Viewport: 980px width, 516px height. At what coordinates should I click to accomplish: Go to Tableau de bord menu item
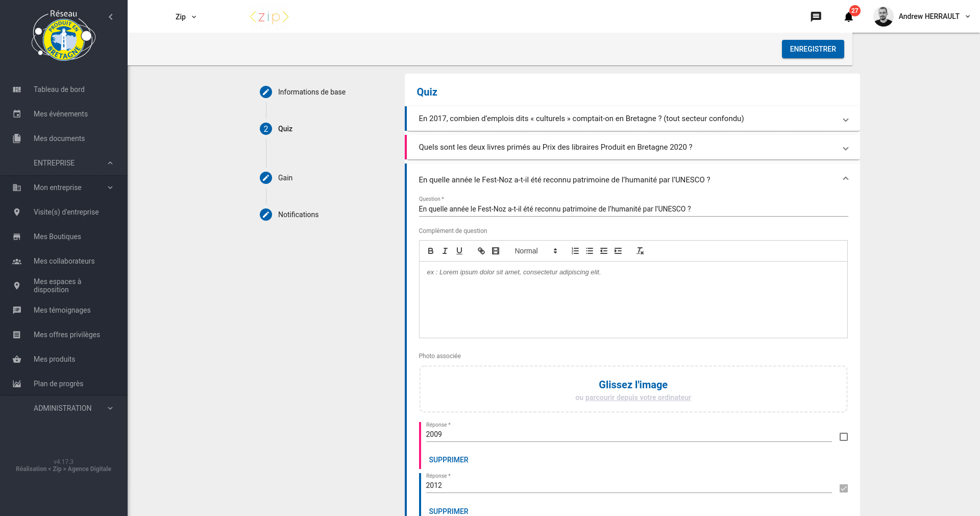click(59, 89)
